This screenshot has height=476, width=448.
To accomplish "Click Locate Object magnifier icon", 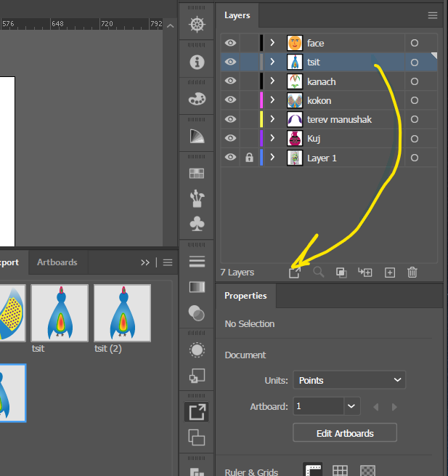I will click(318, 273).
